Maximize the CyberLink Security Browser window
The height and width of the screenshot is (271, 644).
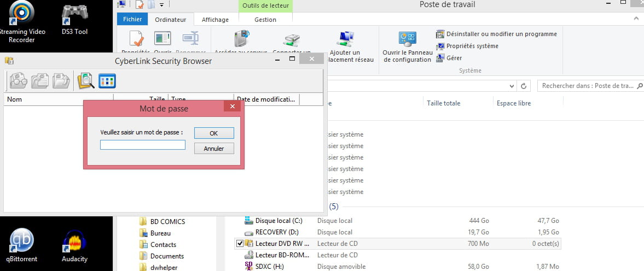(x=292, y=59)
